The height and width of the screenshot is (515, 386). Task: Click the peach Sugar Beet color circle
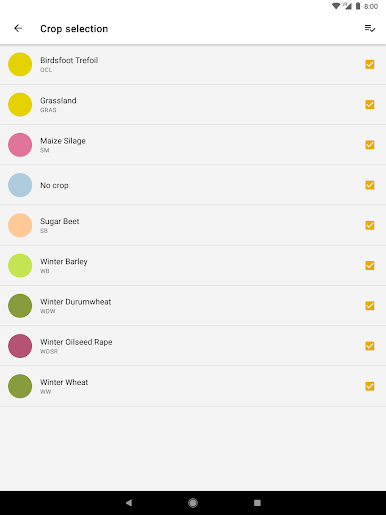tap(20, 225)
